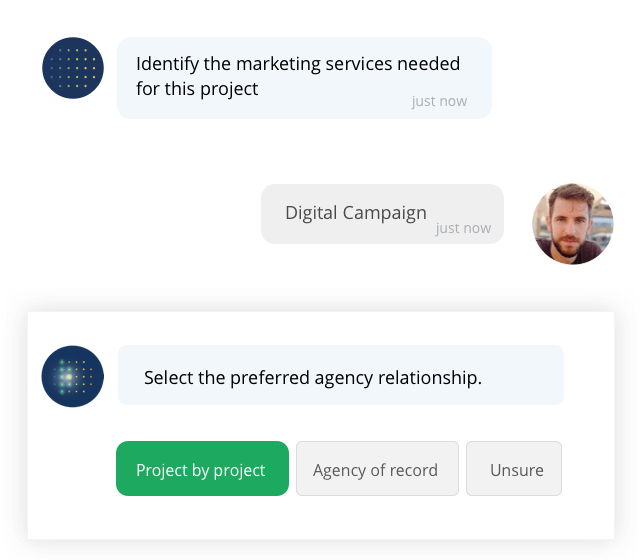This screenshot has width=640, height=560.
Task: Click the 'just now' timestamp on first message
Action: tap(439, 101)
